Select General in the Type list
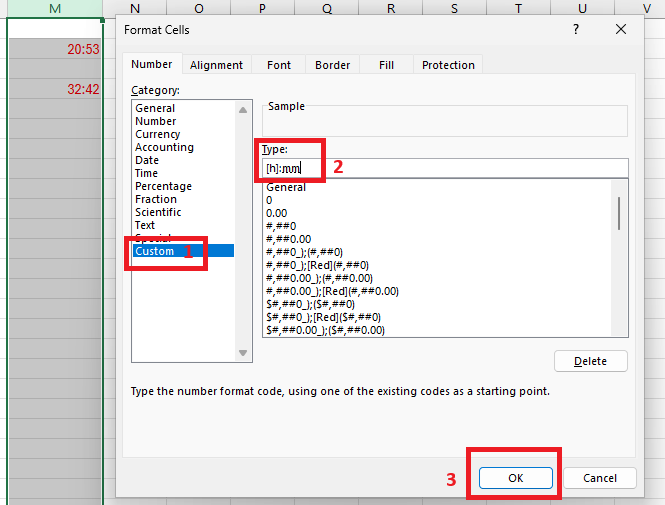The height and width of the screenshot is (505, 665). [437, 187]
